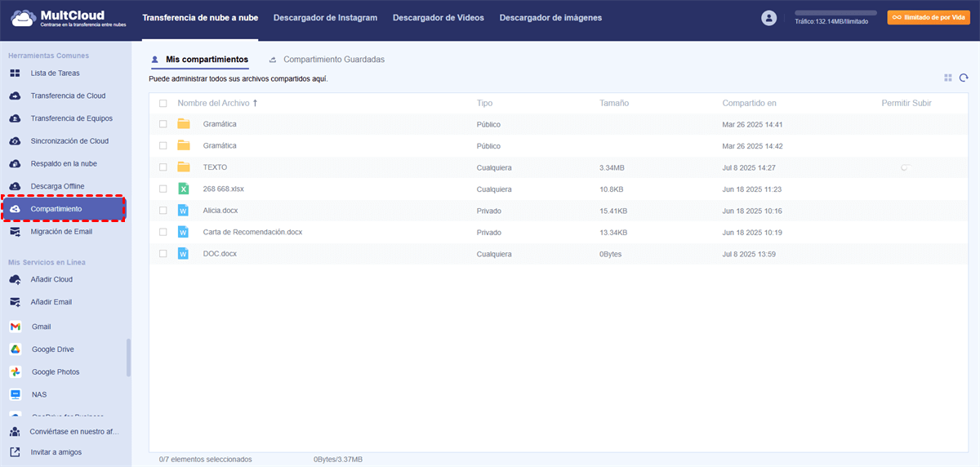Click the Gmail service icon
This screenshot has width=980, height=467.
tap(15, 327)
